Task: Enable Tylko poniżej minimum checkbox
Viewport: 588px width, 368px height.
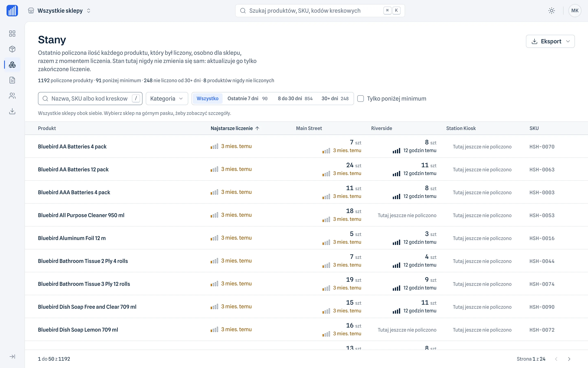Action: click(x=361, y=98)
